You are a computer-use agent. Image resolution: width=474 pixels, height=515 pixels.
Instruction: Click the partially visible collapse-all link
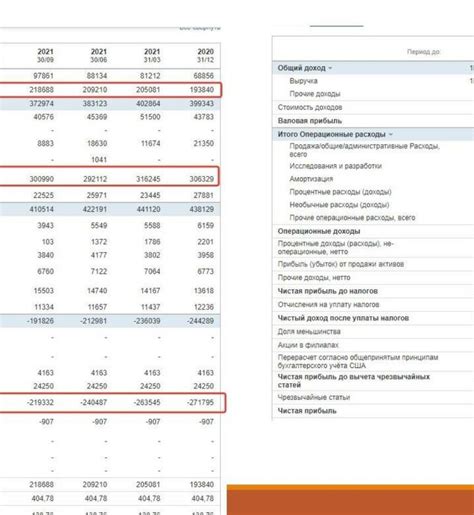(200, 28)
